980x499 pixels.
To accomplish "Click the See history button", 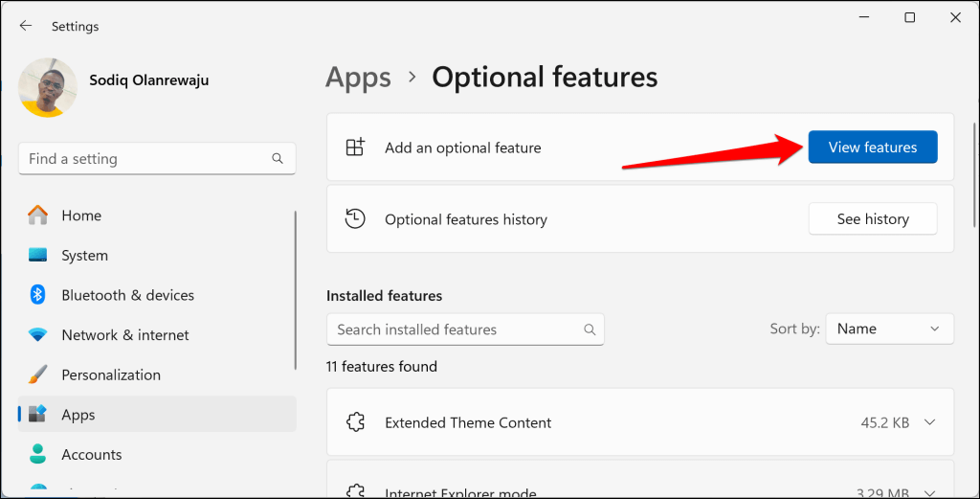I will 872,219.
